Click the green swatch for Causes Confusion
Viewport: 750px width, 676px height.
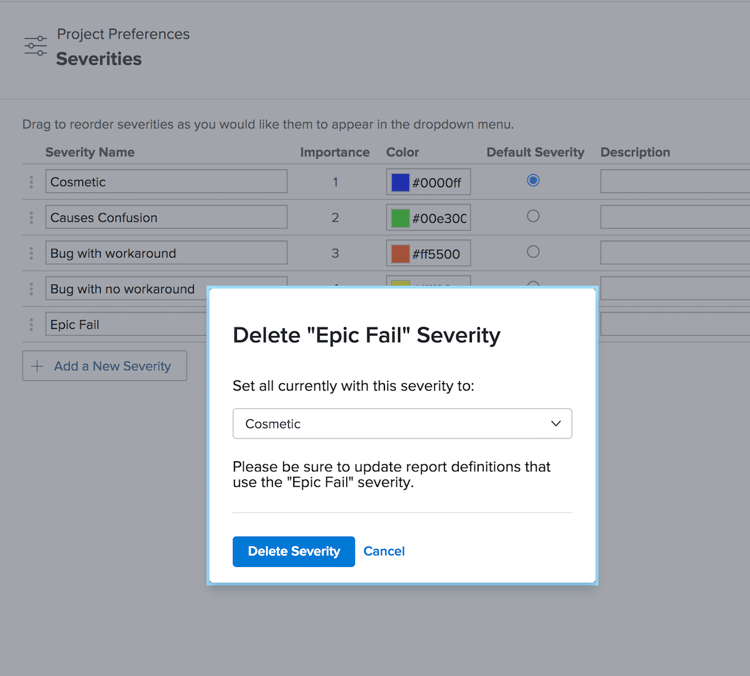[x=400, y=218]
